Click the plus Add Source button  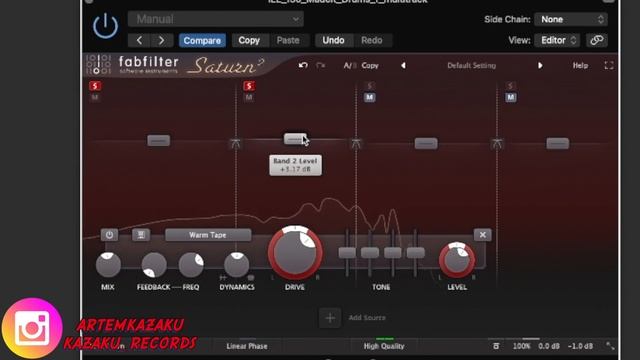coord(330,318)
